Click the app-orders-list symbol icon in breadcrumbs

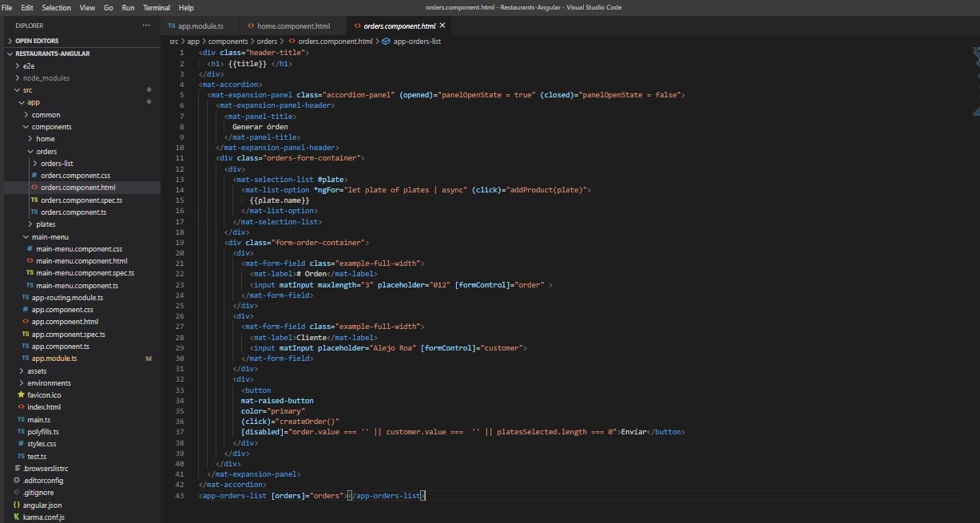pyautogui.click(x=387, y=41)
